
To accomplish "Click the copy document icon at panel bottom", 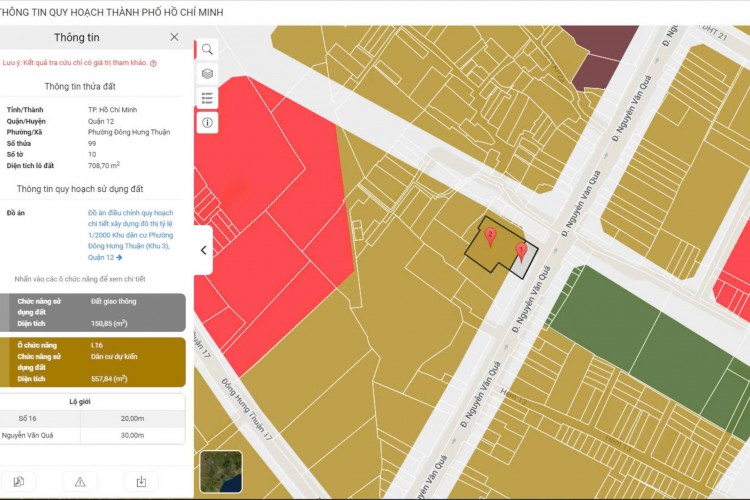I will click(19, 481).
